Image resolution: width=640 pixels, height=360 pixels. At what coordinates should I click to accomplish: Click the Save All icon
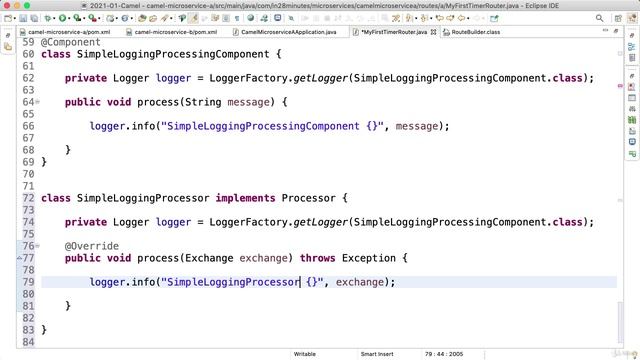click(34, 18)
